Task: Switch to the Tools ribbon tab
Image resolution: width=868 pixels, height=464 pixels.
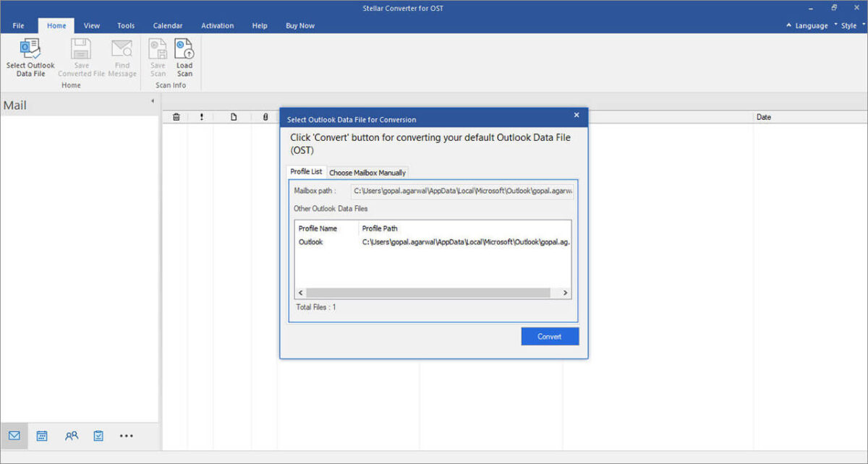Action: point(126,26)
